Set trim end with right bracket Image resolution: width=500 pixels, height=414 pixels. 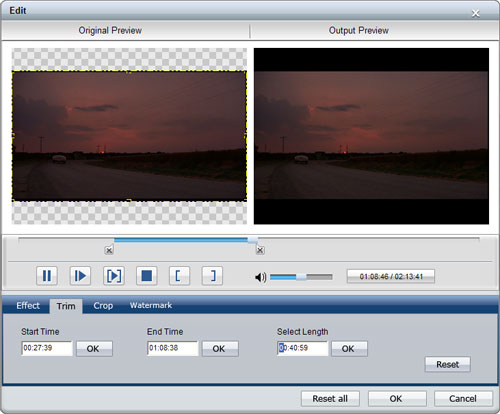[212, 276]
